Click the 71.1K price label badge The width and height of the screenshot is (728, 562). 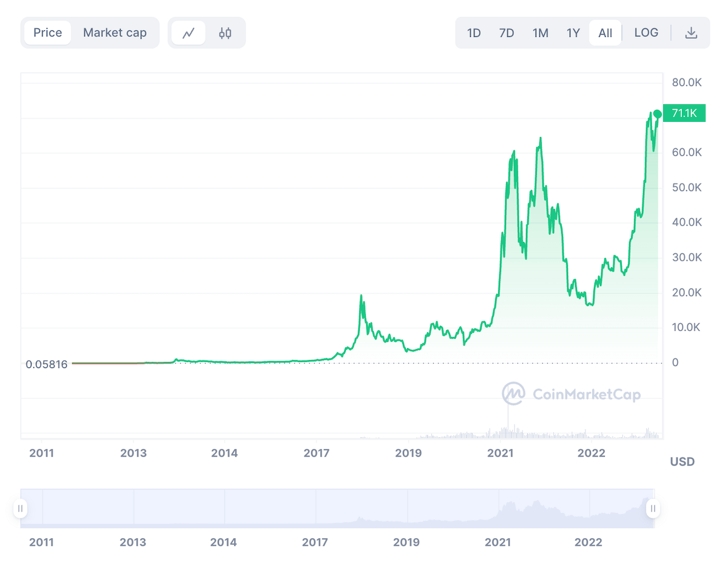pos(684,113)
